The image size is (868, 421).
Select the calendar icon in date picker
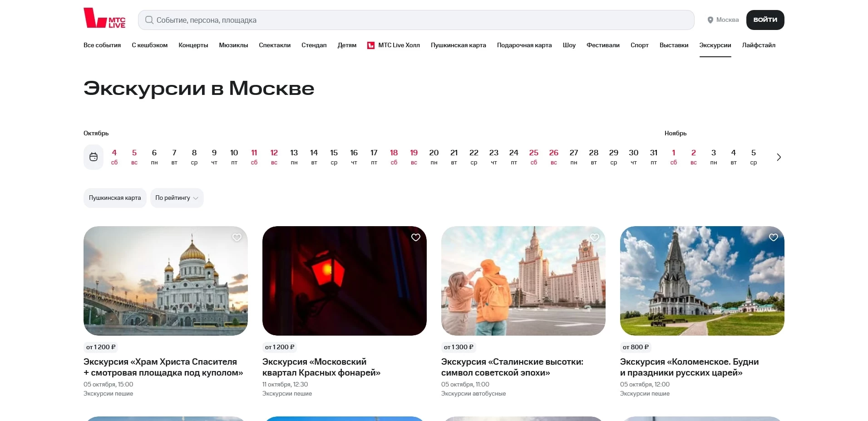click(x=94, y=157)
